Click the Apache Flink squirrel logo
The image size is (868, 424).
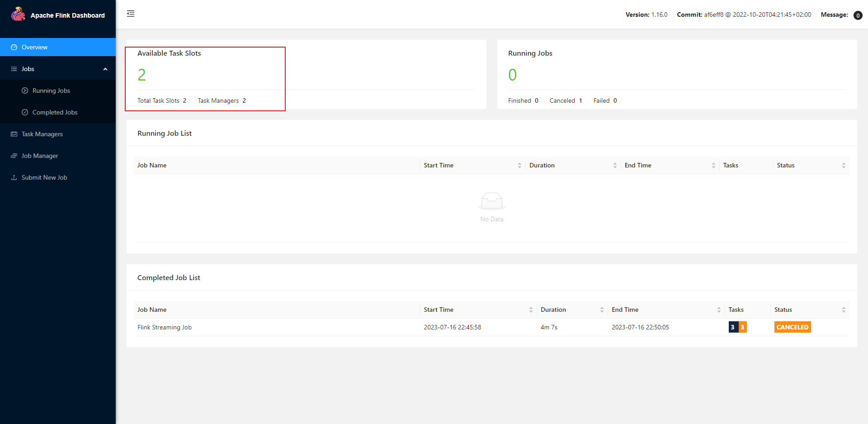18,14
